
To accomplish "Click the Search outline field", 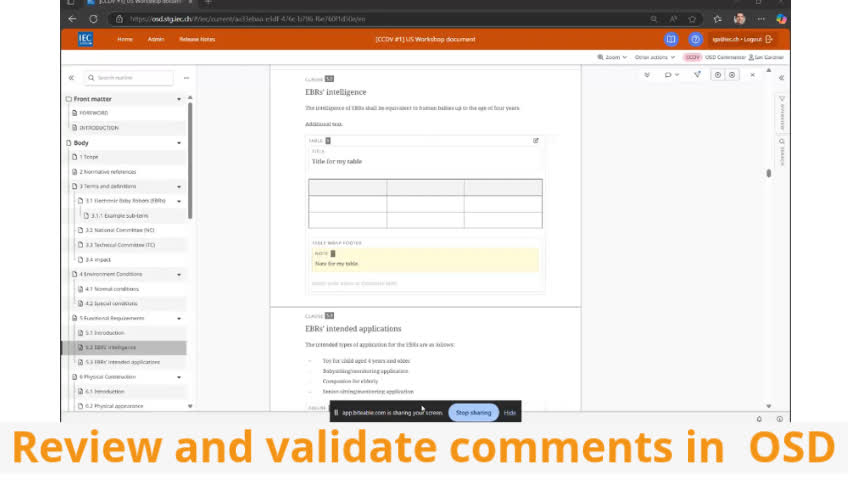I will tap(132, 77).
